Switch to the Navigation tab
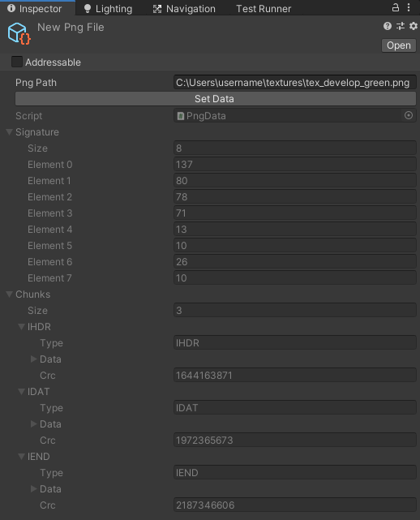Viewport: 420px width, 520px height. tap(184, 9)
